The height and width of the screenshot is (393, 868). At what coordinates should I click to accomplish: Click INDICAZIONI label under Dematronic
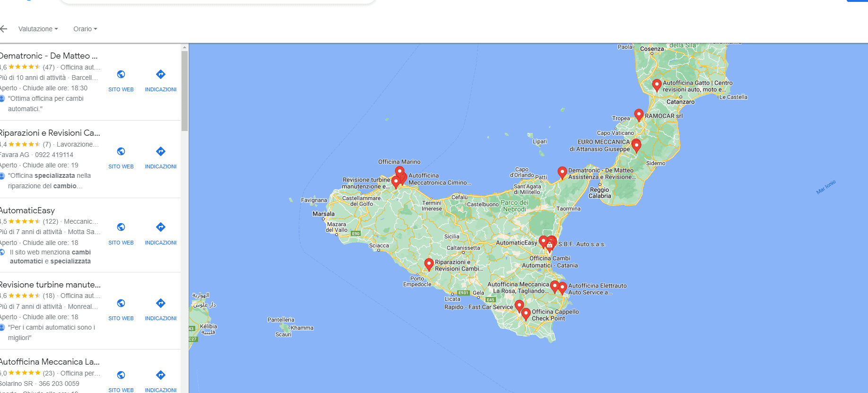click(x=161, y=89)
